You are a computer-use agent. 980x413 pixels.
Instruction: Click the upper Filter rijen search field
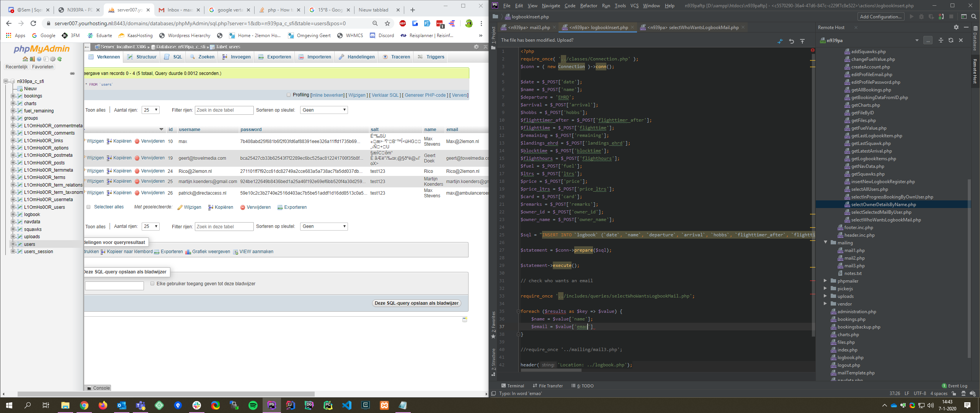[224, 110]
